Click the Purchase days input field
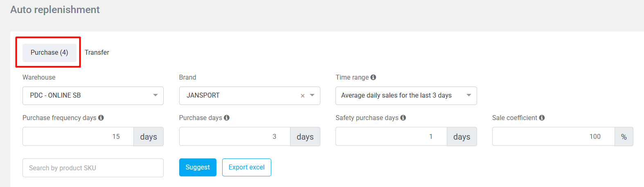 pos(235,136)
